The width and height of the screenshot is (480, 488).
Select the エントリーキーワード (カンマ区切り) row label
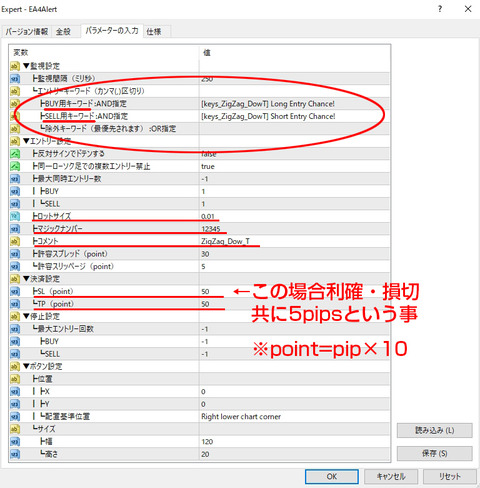[88, 91]
